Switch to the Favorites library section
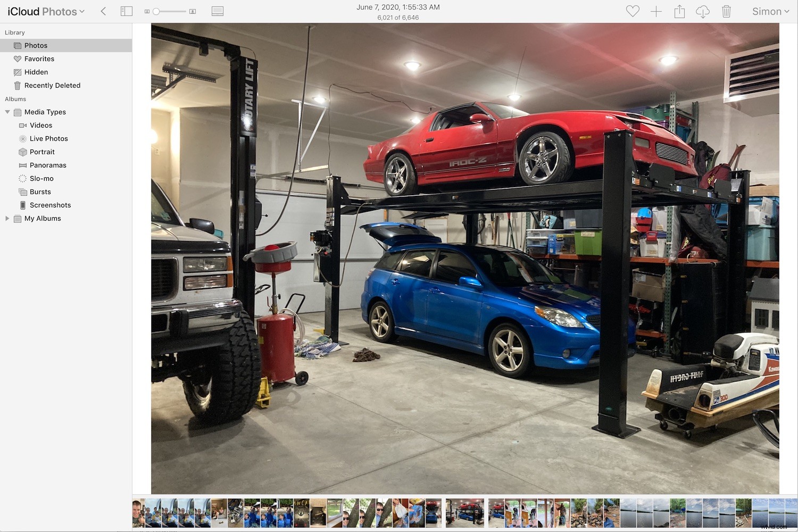This screenshot has width=798, height=532. [x=39, y=59]
